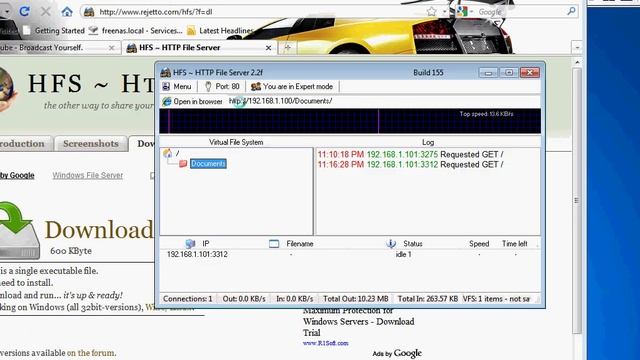This screenshot has width=640, height=360.
Task: Open the list all tabs dropdown
Action: point(577,47)
